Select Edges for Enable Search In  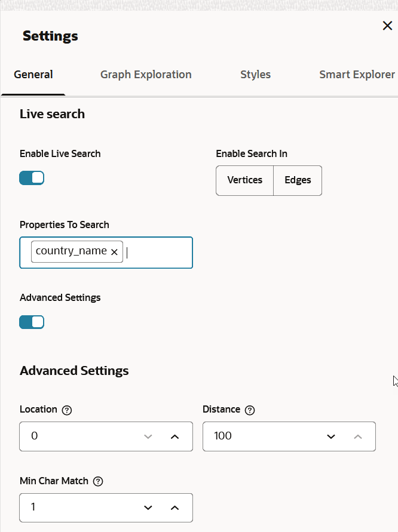[x=298, y=180]
